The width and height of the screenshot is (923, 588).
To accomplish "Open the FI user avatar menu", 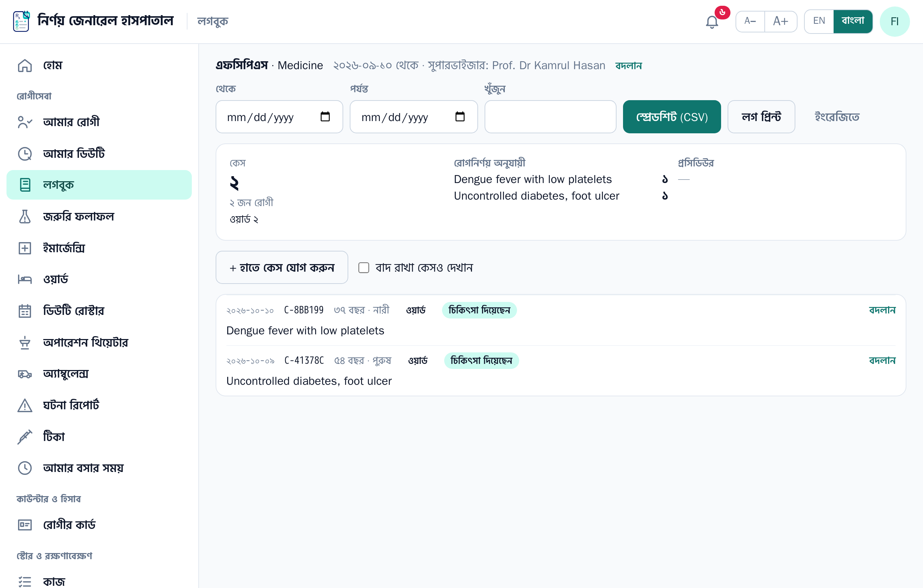I will tap(894, 22).
